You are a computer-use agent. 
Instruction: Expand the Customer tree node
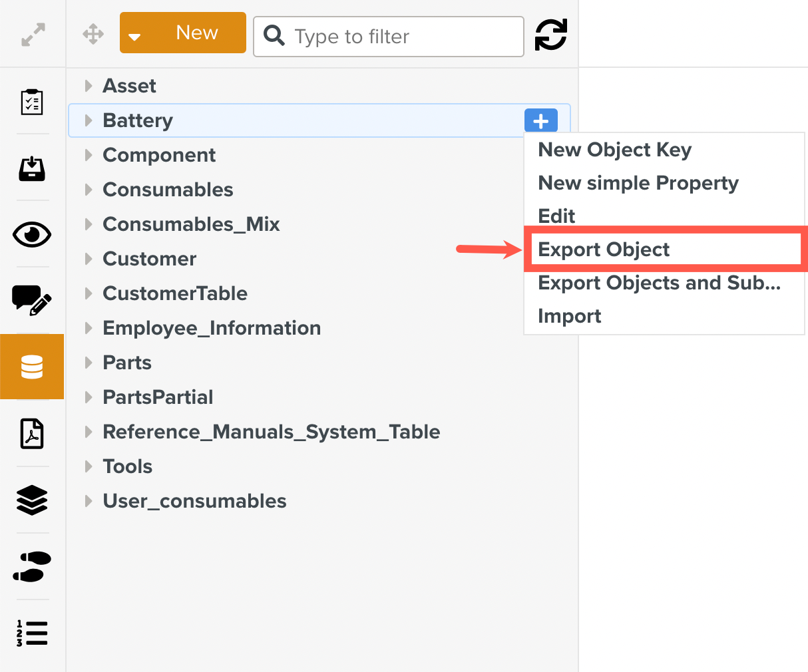point(89,259)
